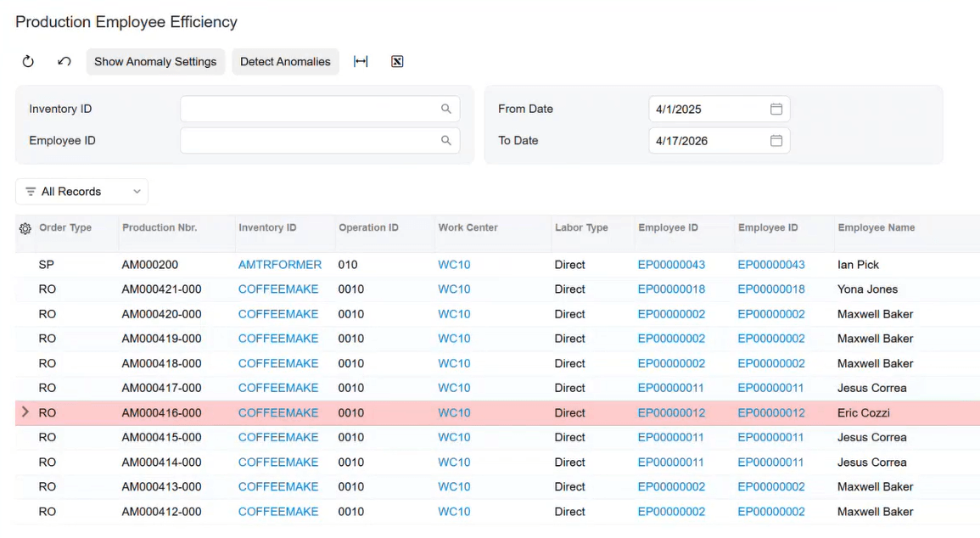Select the AM000421-000 production number cell
This screenshot has width=980, height=538.
pyautogui.click(x=162, y=289)
